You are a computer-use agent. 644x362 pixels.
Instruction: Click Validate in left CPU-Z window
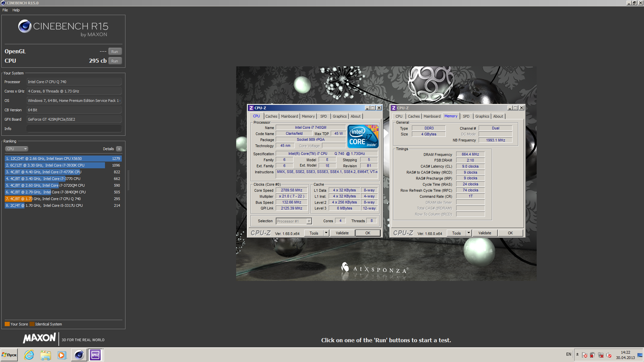point(342,233)
